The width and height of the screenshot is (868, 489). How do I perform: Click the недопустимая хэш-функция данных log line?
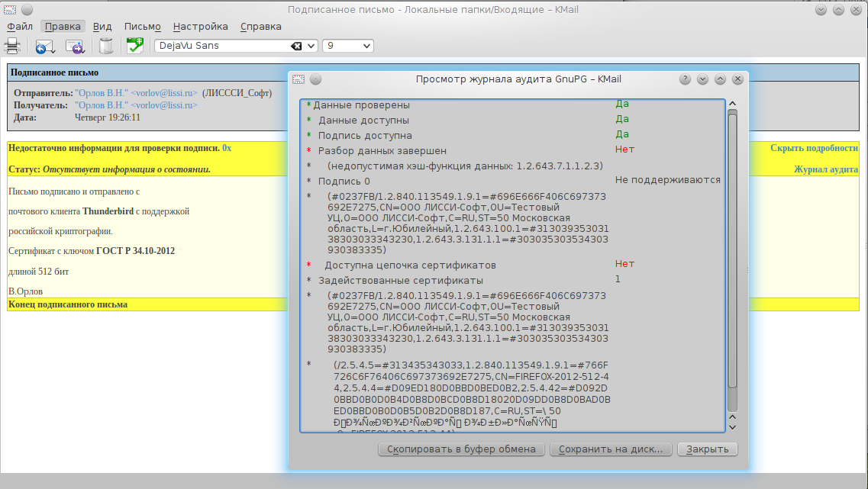click(465, 166)
